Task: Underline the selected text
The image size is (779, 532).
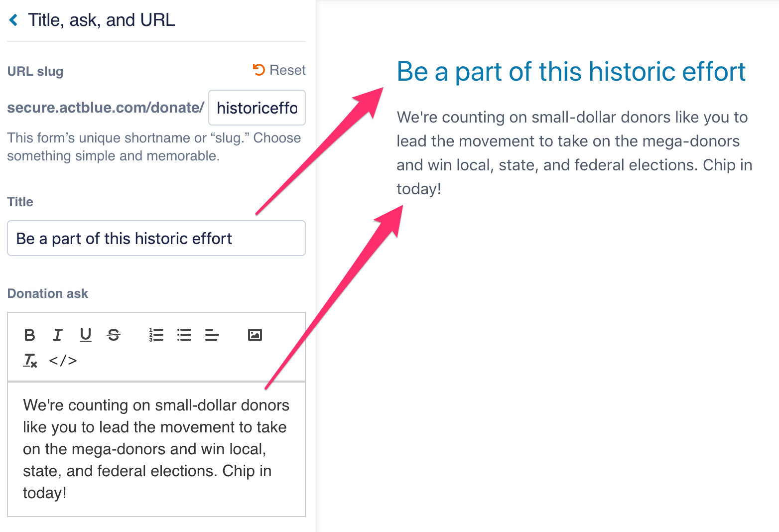Action: (86, 335)
